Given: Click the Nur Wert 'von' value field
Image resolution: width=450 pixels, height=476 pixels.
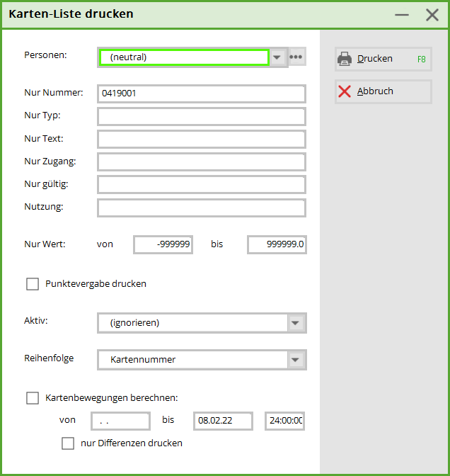Looking at the screenshot, I should pos(163,244).
